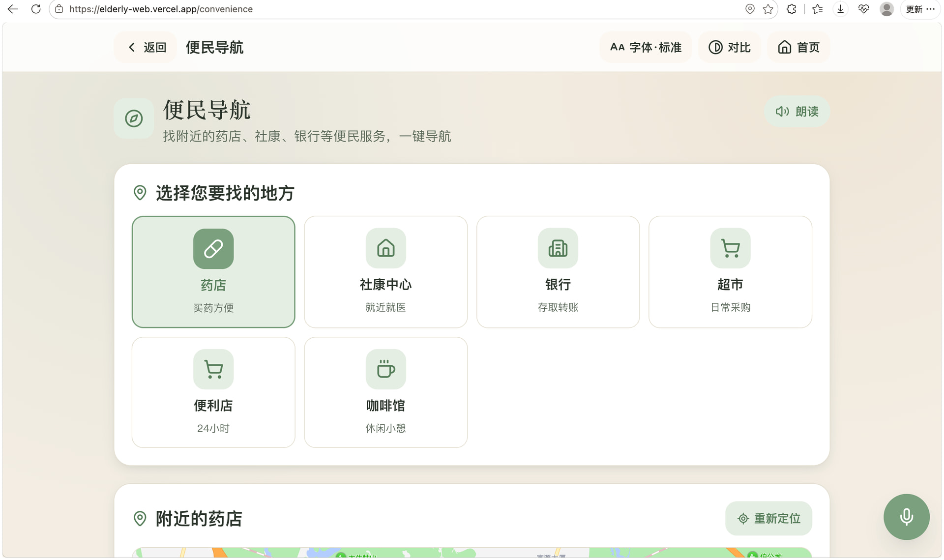This screenshot has width=944, height=560.
Task: Click the 药店 card title
Action: tap(213, 285)
